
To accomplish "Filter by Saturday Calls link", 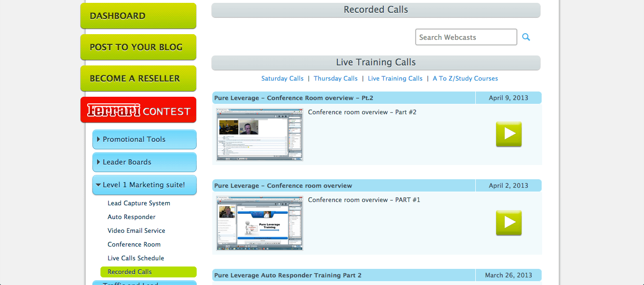I will coord(282,78).
